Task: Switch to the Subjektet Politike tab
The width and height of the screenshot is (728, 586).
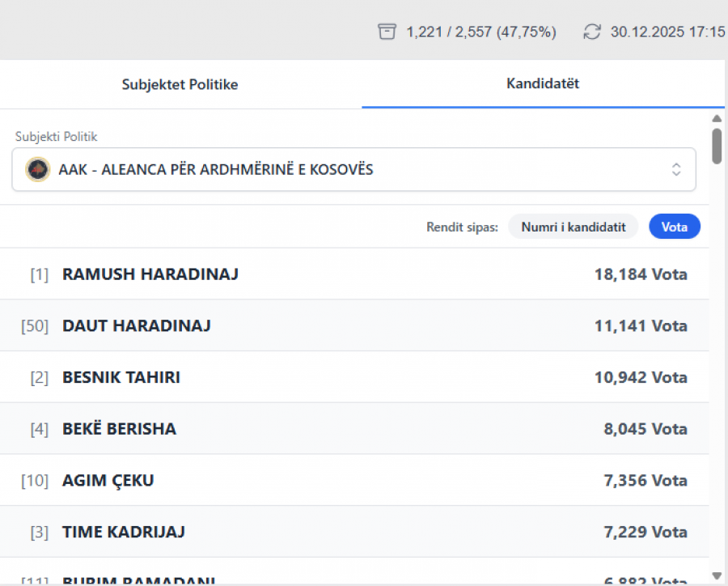Action: click(x=180, y=84)
